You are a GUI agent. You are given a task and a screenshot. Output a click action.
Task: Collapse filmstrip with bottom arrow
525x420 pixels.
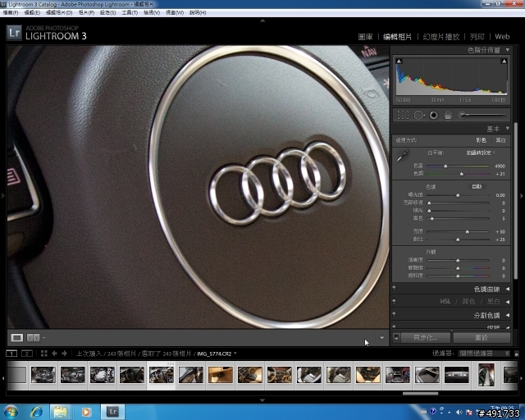[262, 400]
